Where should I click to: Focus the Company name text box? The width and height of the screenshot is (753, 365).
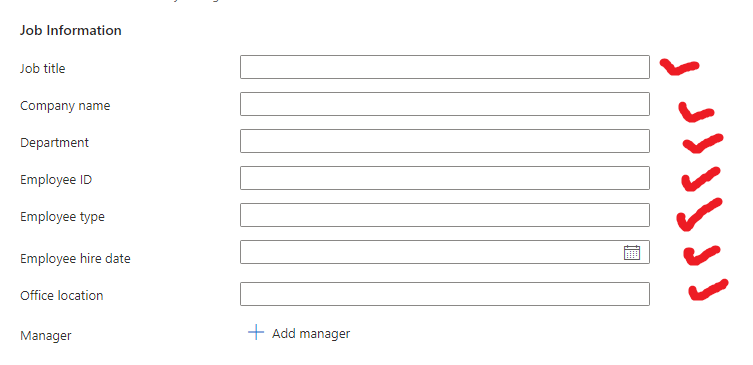click(x=445, y=104)
